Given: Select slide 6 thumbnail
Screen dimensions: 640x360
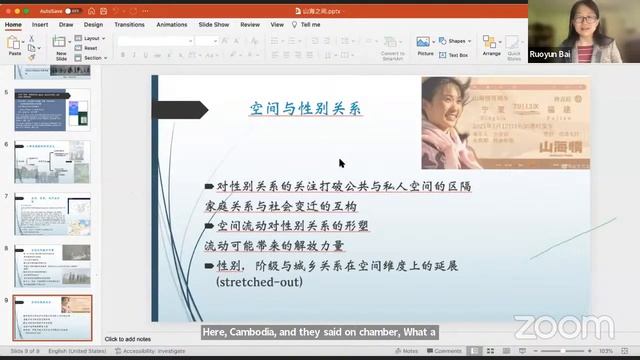Looking at the screenshot, I should 52,162.
